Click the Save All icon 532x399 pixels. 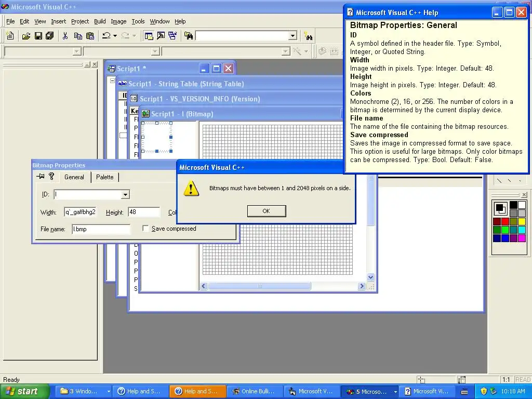[50, 36]
